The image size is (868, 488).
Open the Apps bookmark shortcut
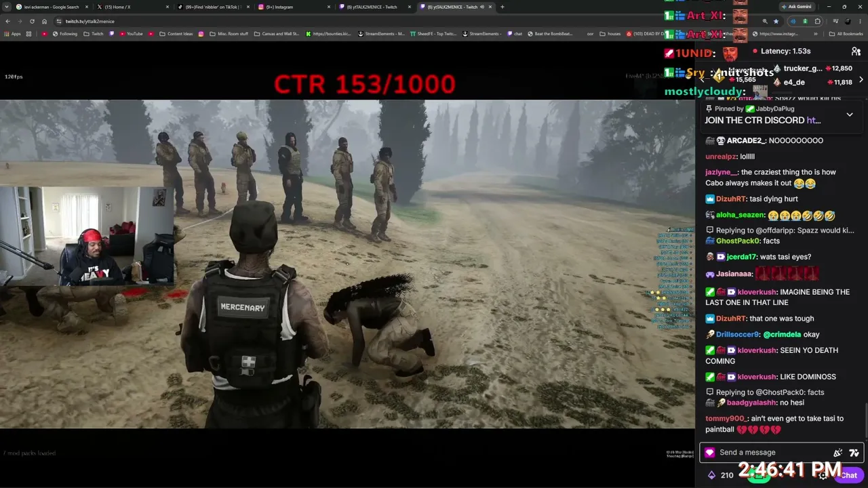13,34
